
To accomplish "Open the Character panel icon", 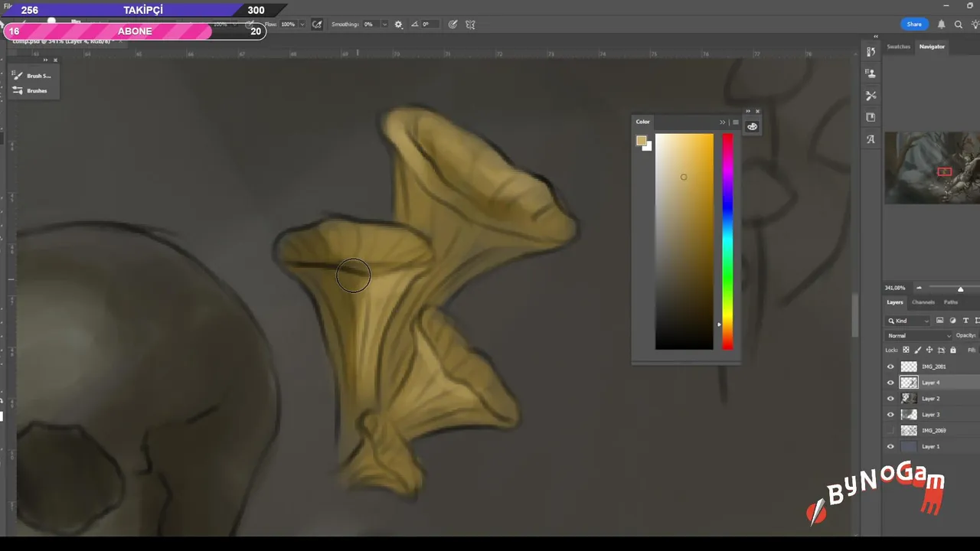I will tap(871, 139).
